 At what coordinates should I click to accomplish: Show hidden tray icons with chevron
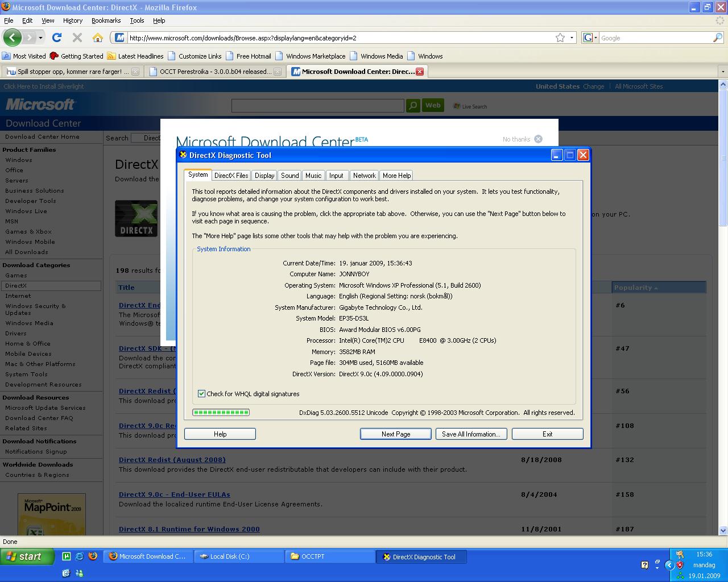point(670,565)
